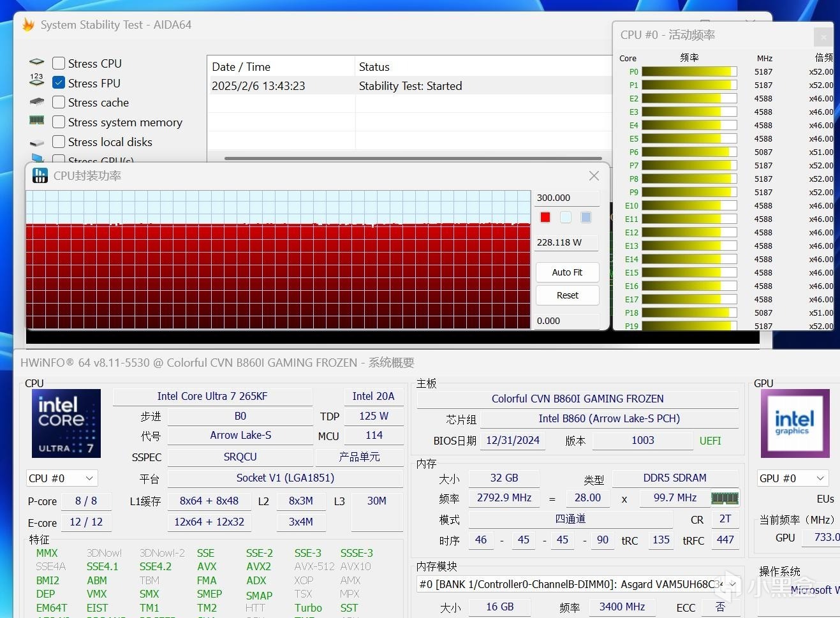Select the light cyan graph color swatch
The width and height of the screenshot is (840, 618).
coord(566,217)
